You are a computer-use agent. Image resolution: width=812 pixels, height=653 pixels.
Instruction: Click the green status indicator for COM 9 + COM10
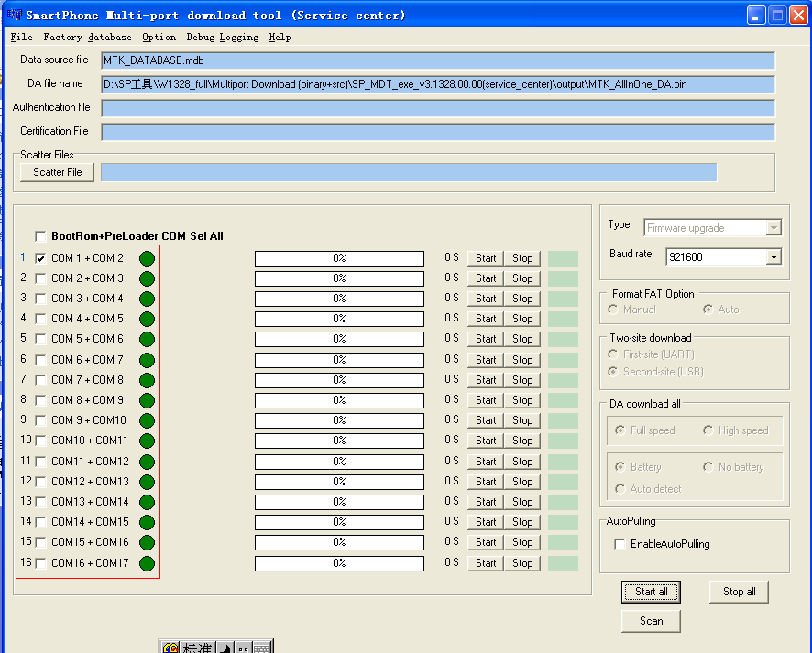coord(147,420)
